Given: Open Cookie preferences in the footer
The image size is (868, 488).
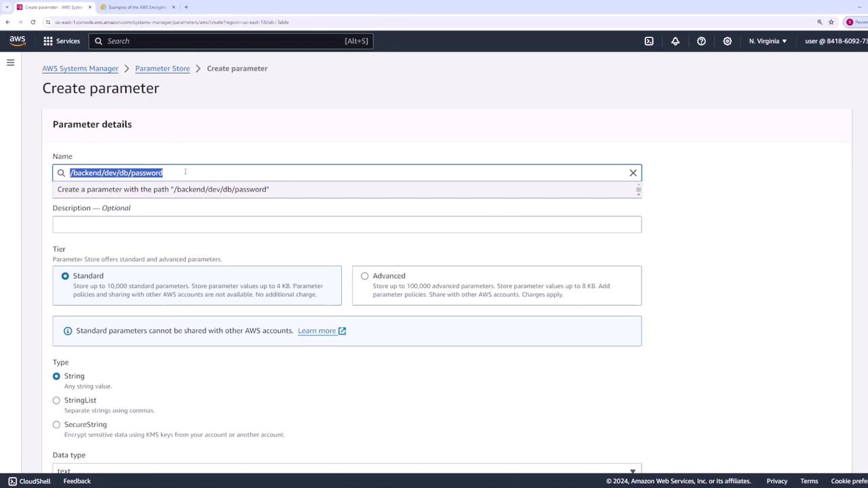Looking at the screenshot, I should tap(850, 481).
